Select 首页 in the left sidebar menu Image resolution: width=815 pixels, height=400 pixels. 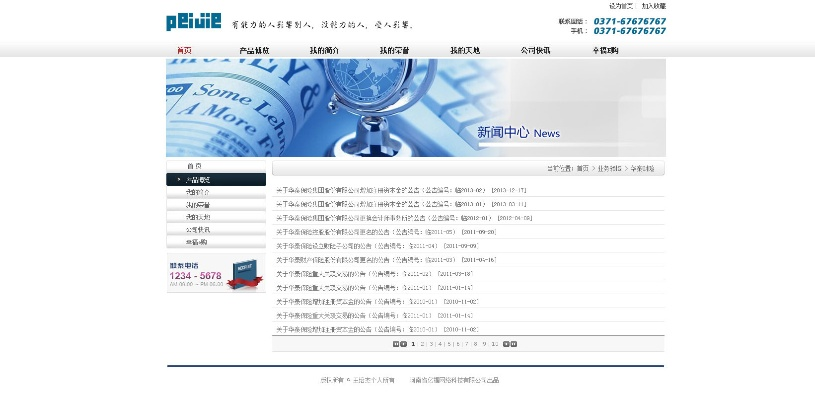coord(194,166)
